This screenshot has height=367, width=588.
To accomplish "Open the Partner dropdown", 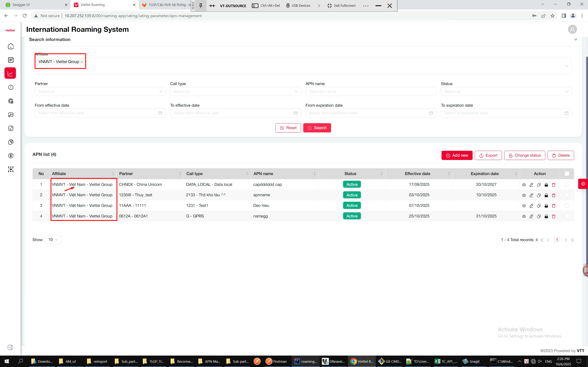I will point(100,92).
